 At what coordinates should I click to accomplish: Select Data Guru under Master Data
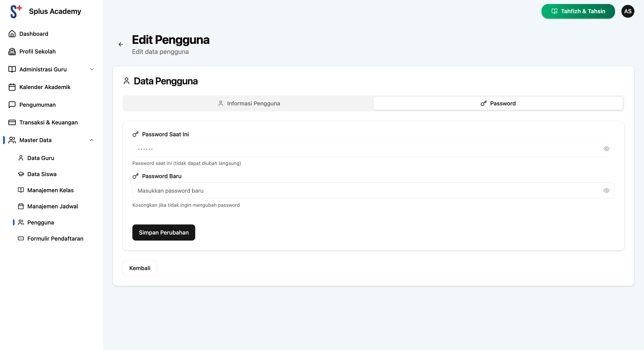pyautogui.click(x=40, y=158)
